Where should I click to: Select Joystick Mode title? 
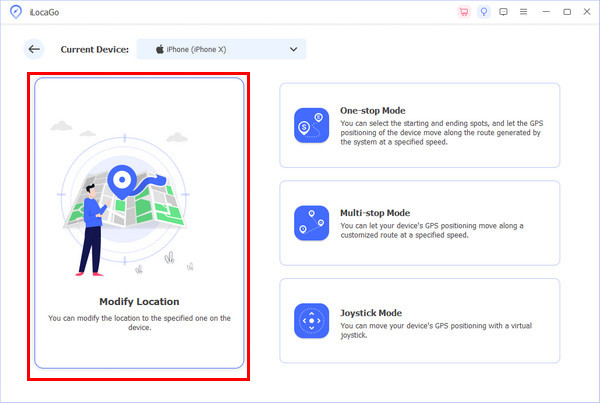pyautogui.click(x=371, y=311)
